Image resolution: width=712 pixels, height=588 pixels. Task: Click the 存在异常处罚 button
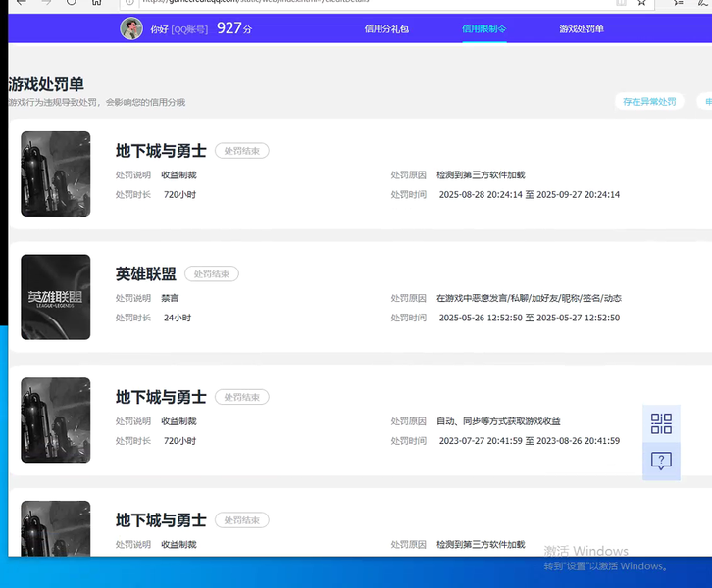[649, 102]
